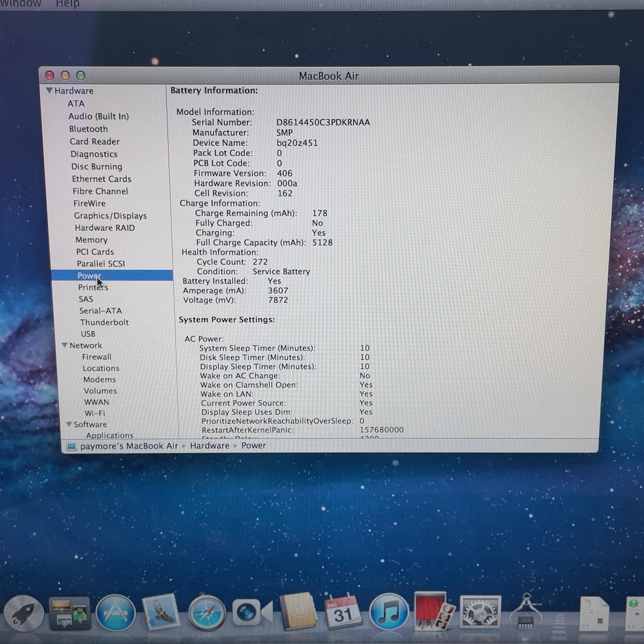Launch iTunes music note icon
This screenshot has height=644, width=644.
(x=389, y=611)
